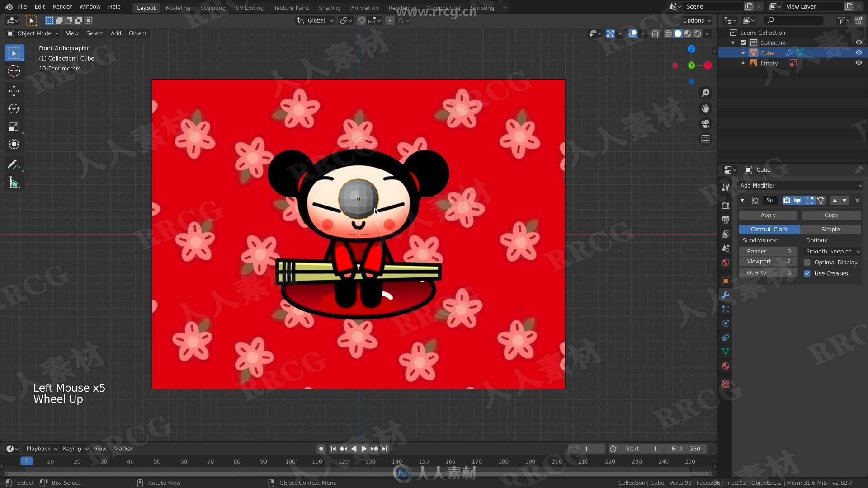The height and width of the screenshot is (488, 868).
Task: Adjust the Viewport subdivisions field
Action: pyautogui.click(x=768, y=262)
